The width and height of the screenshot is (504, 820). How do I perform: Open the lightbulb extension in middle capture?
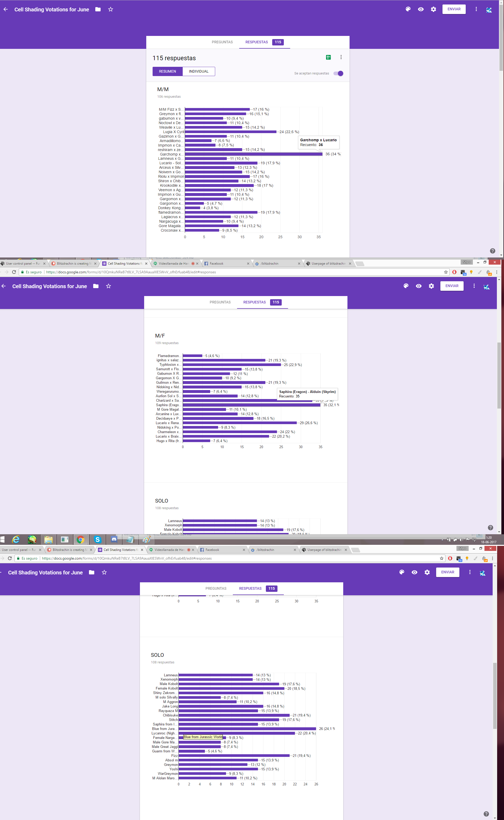[x=471, y=272]
